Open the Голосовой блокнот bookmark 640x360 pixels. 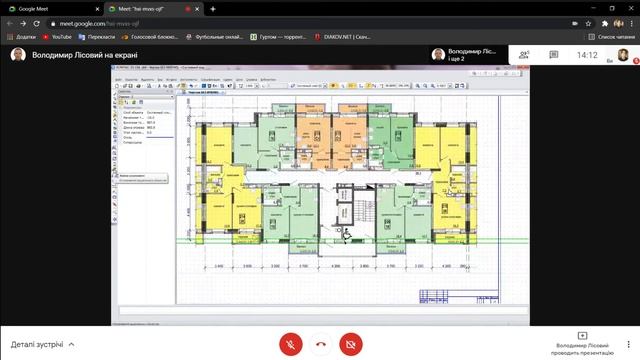tap(150, 37)
